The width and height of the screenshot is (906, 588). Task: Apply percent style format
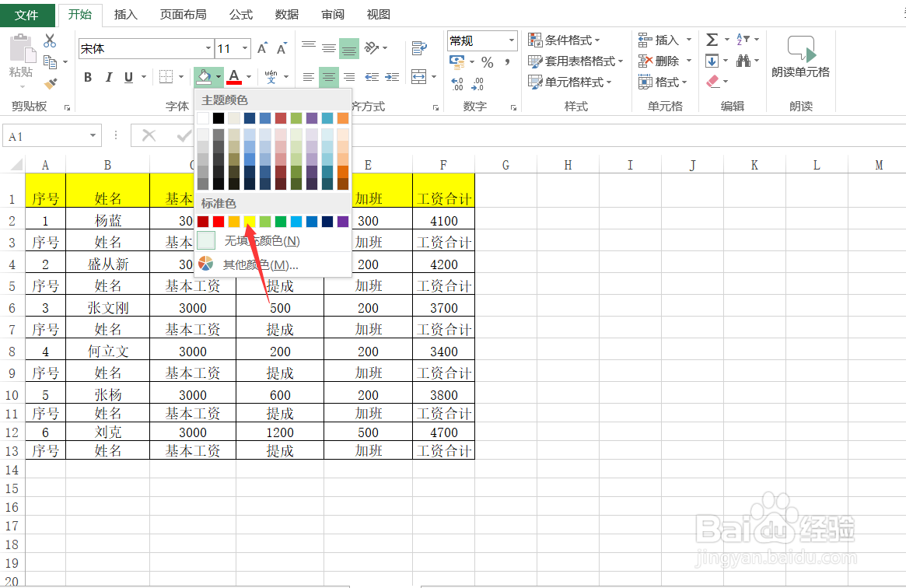(x=487, y=62)
